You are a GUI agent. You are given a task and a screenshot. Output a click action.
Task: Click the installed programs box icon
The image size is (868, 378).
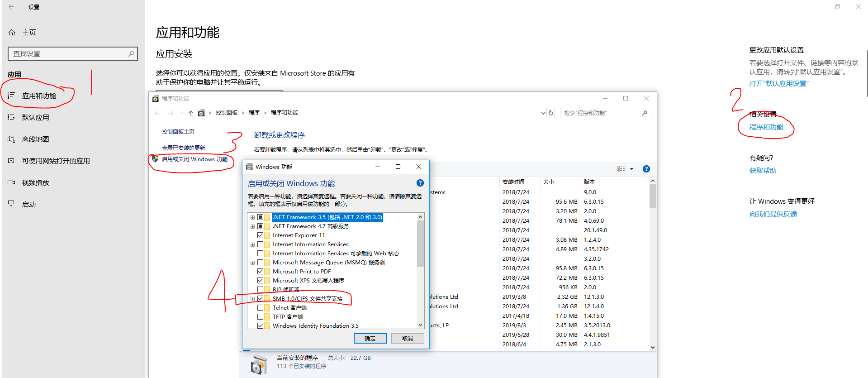coord(259,364)
